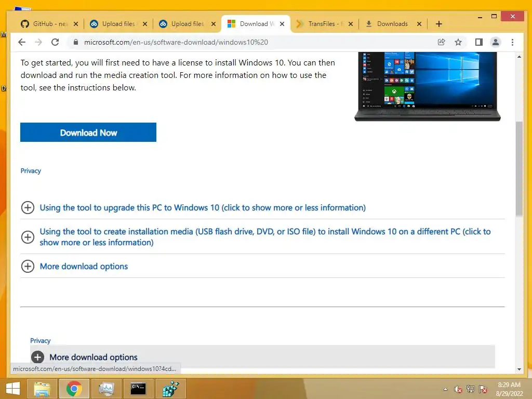
Task: Open the lower Privacy link near the page bottom
Action: tap(40, 341)
